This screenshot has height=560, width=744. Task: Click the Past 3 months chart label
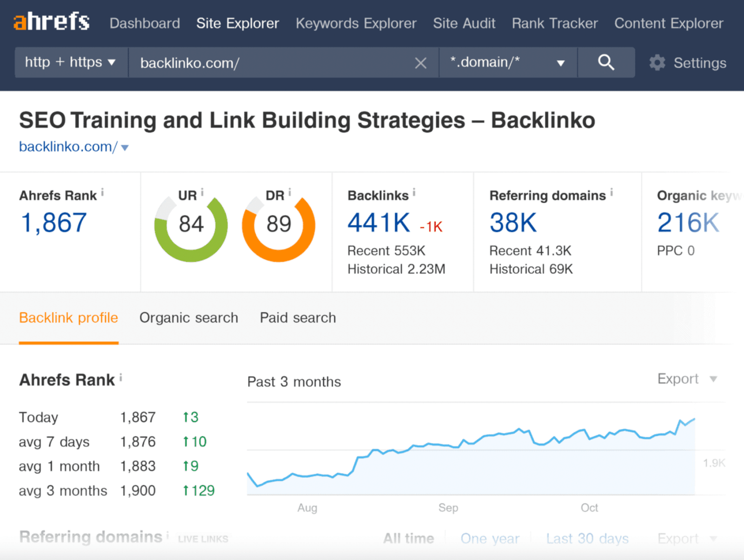click(294, 382)
